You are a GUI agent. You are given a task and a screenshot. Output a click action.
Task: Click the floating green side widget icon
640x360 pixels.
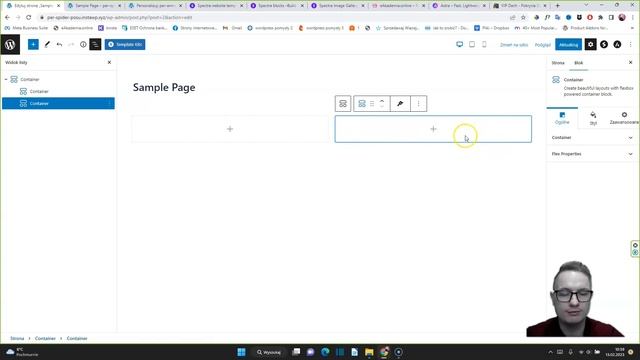635,249
